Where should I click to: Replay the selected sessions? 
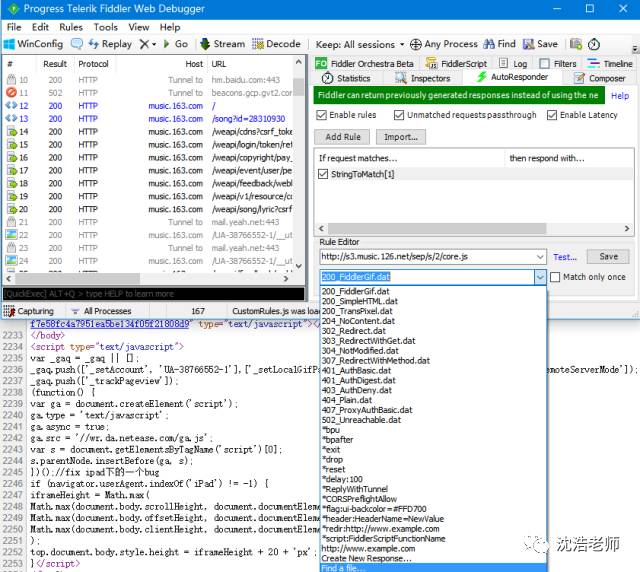[110, 44]
